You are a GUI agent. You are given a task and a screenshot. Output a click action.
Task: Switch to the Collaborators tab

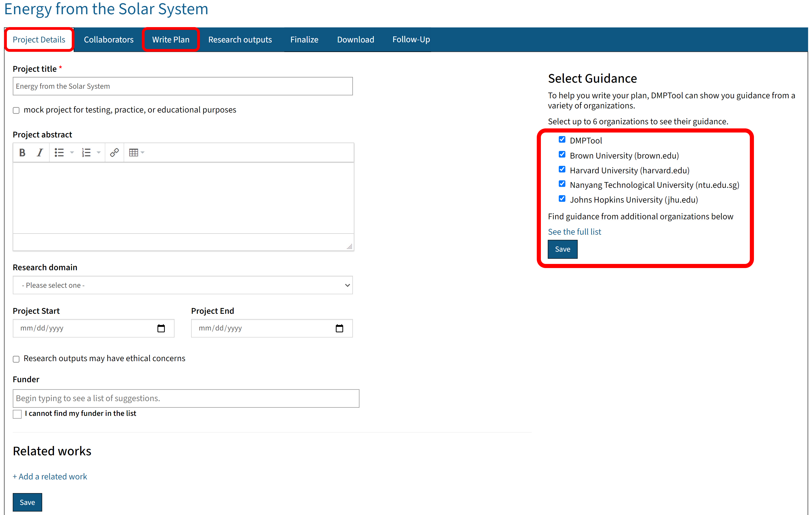click(108, 39)
